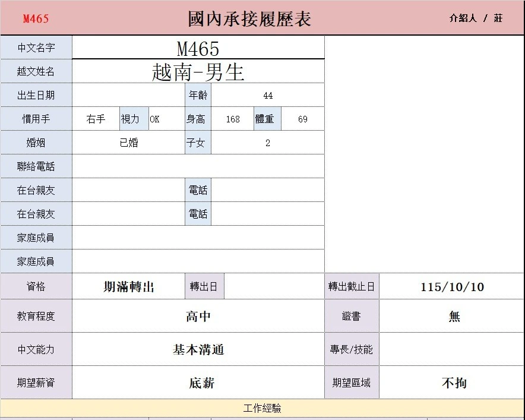
Task: Click the 高中 education value
Action: [198, 316]
